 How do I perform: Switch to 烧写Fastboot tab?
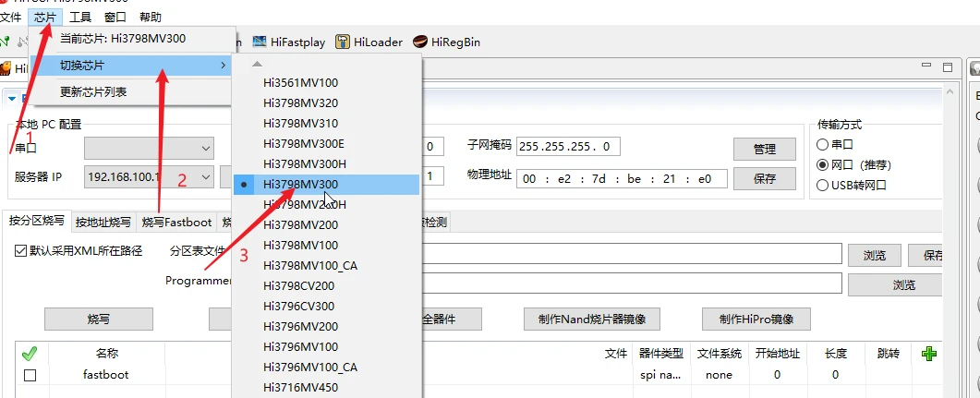(x=176, y=222)
